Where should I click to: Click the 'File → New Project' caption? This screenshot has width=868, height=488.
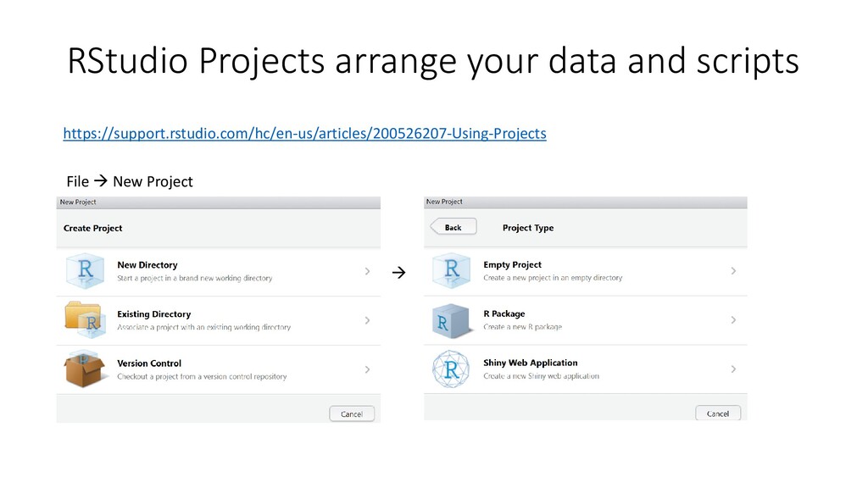pos(130,181)
